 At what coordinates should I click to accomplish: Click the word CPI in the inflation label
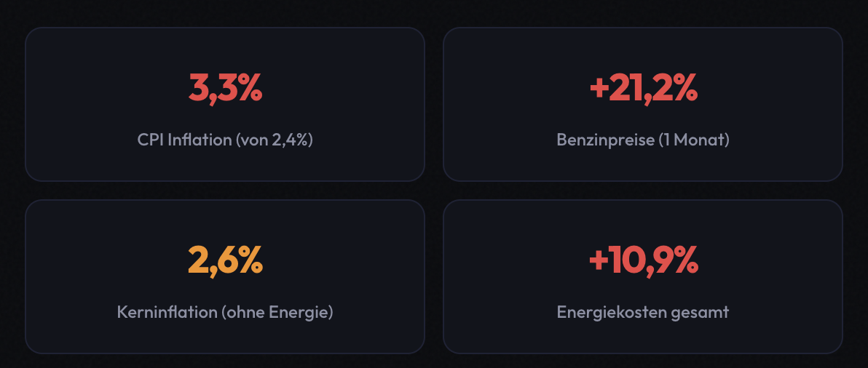[150, 140]
